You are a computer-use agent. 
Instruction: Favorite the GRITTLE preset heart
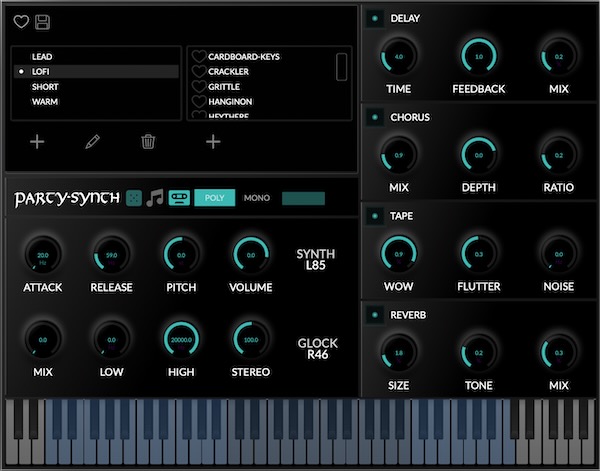(199, 86)
